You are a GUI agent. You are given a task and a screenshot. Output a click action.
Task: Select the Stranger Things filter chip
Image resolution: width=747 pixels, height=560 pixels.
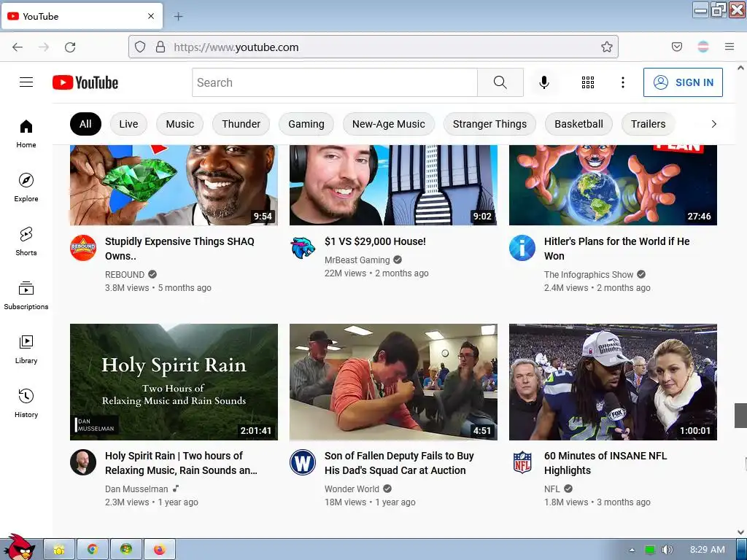pos(489,124)
